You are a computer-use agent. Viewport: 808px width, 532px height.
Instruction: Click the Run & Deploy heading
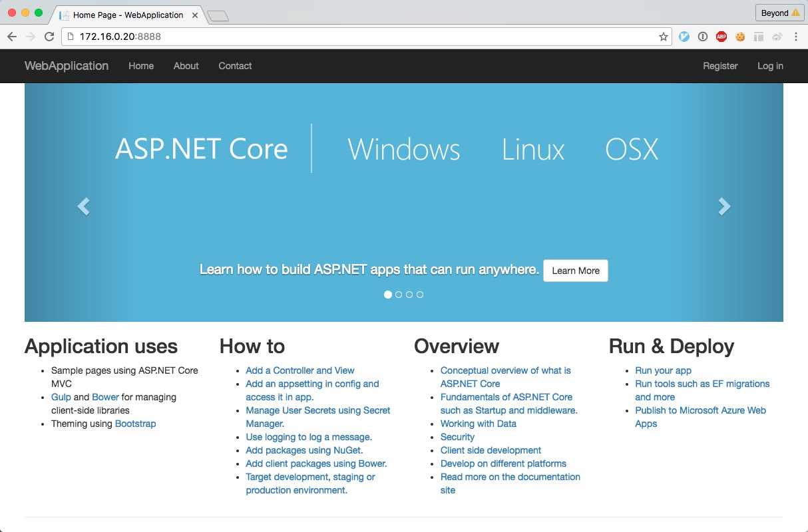[672, 346]
